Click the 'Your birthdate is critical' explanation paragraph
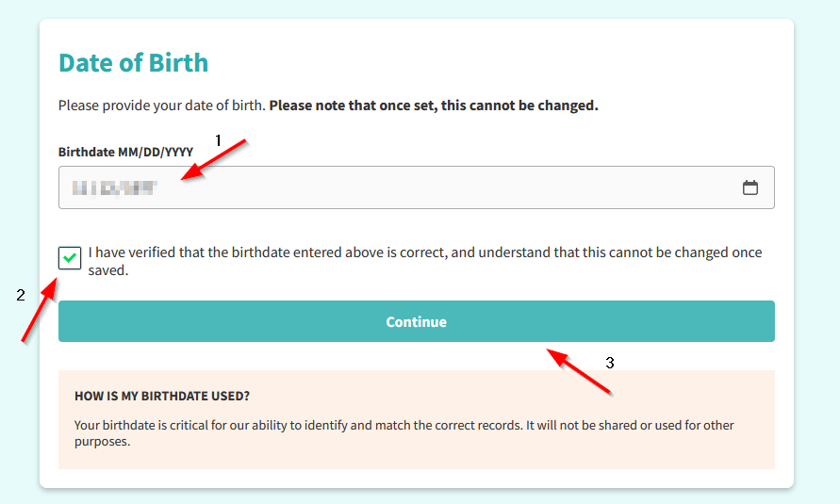Image resolution: width=840 pixels, height=504 pixels. click(404, 433)
